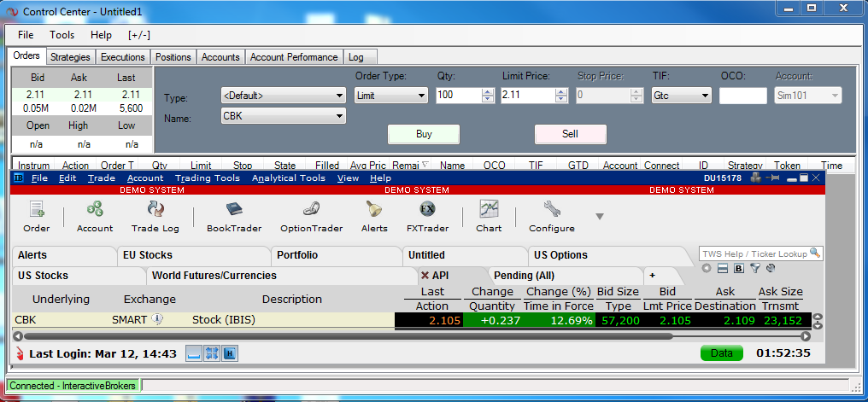Open the Account toolbar icon in TWS
Viewport: 868px width, 402px height.
pos(95,217)
